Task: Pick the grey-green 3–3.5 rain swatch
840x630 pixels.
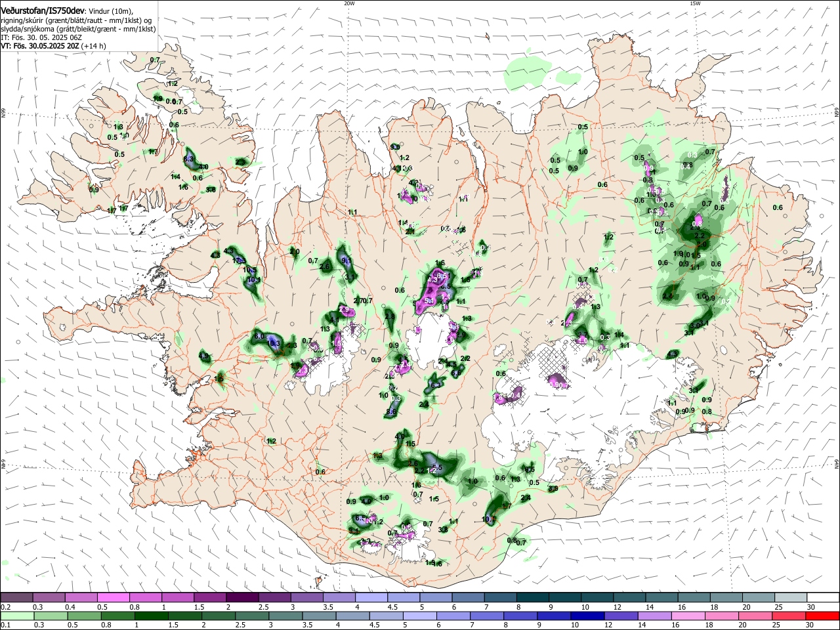Action: tap(285, 616)
